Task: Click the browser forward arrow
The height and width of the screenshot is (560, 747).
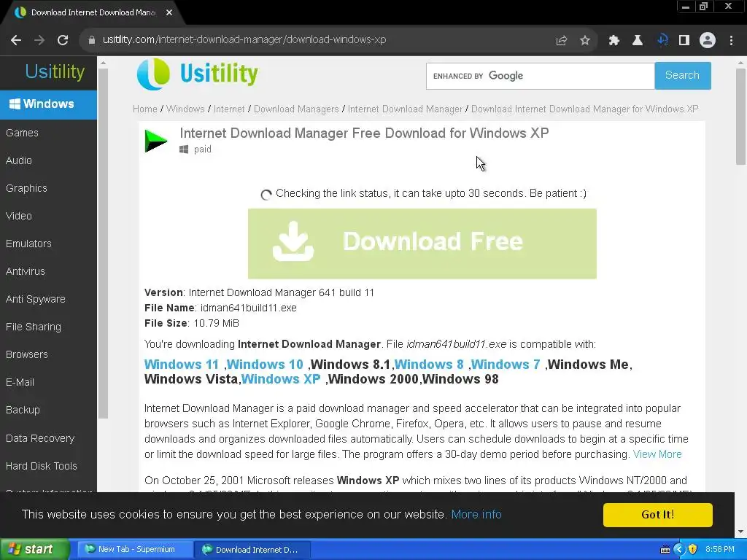Action: [x=39, y=40]
